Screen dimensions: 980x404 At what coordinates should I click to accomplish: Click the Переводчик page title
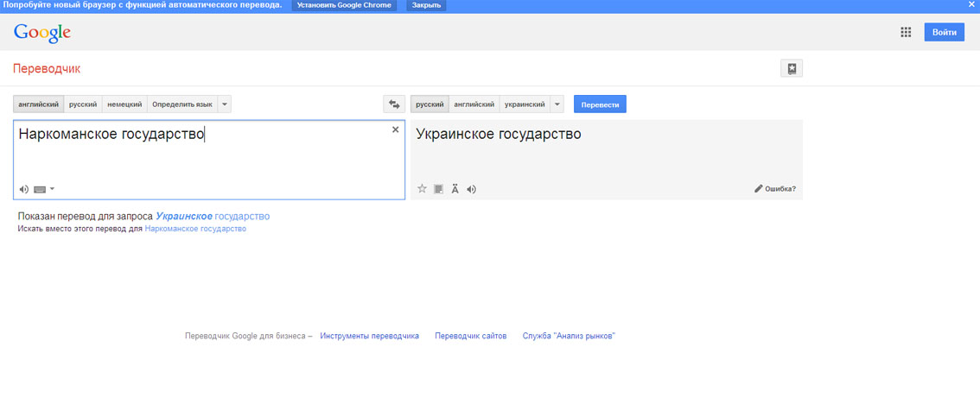pos(47,69)
